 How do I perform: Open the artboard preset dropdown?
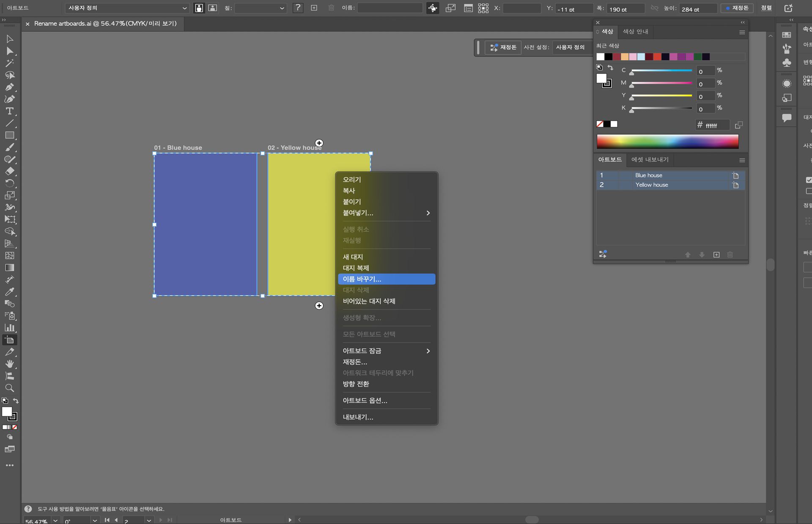click(x=127, y=8)
